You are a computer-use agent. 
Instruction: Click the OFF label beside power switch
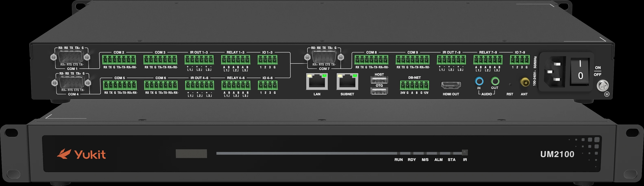click(x=597, y=74)
